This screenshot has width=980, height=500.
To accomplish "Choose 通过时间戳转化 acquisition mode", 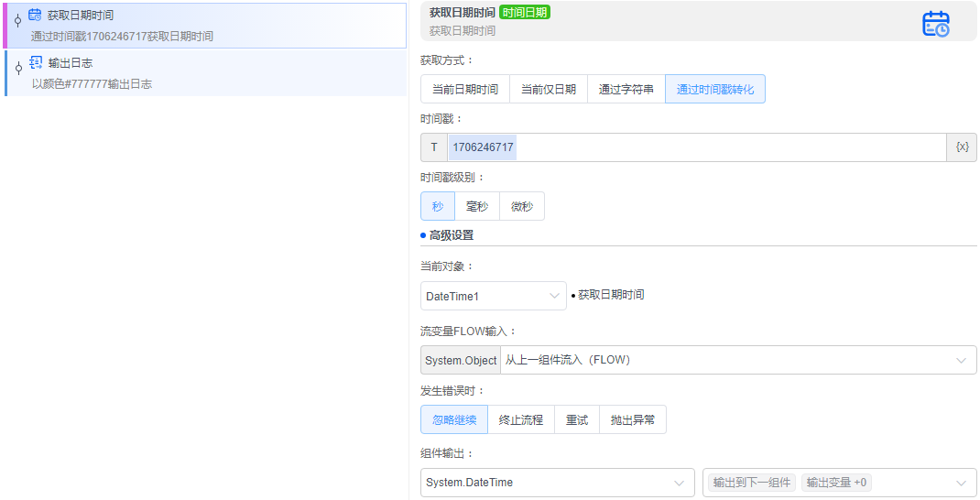I will coord(715,90).
